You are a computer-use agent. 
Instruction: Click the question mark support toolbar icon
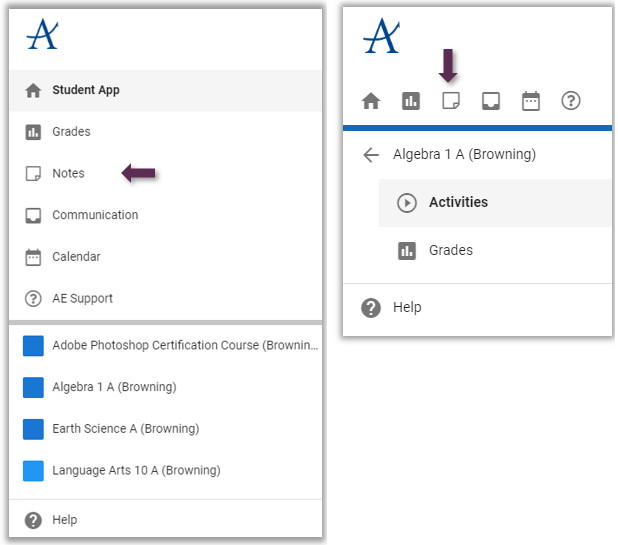[x=571, y=101]
